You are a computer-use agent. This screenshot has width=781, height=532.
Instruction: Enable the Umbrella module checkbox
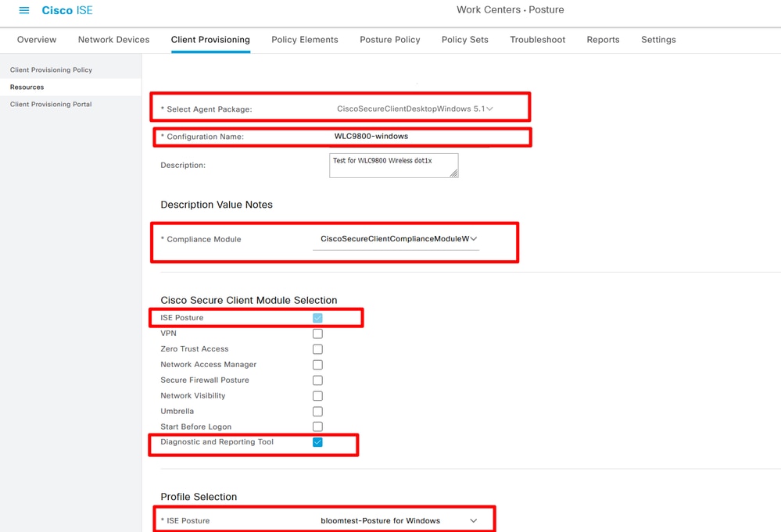317,412
